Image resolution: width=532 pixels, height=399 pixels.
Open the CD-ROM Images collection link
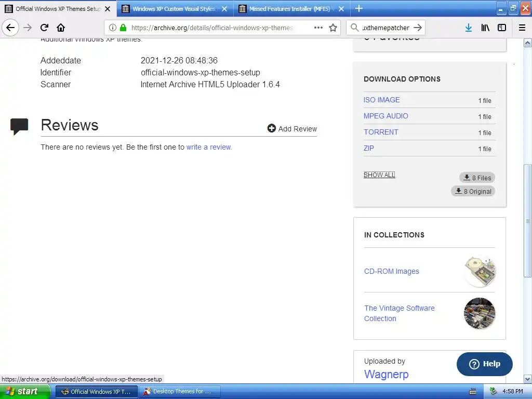click(392, 271)
